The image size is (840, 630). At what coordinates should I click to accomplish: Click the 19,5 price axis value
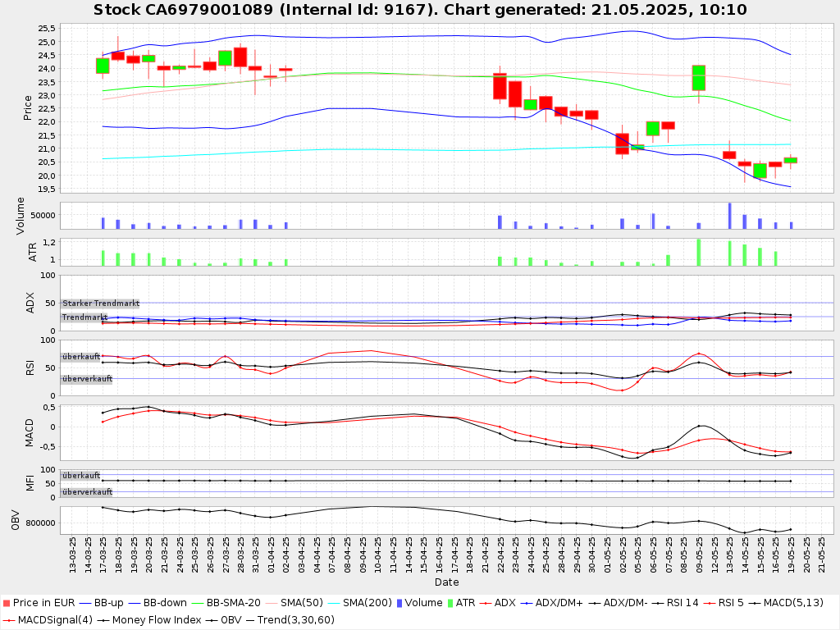[x=47, y=189]
